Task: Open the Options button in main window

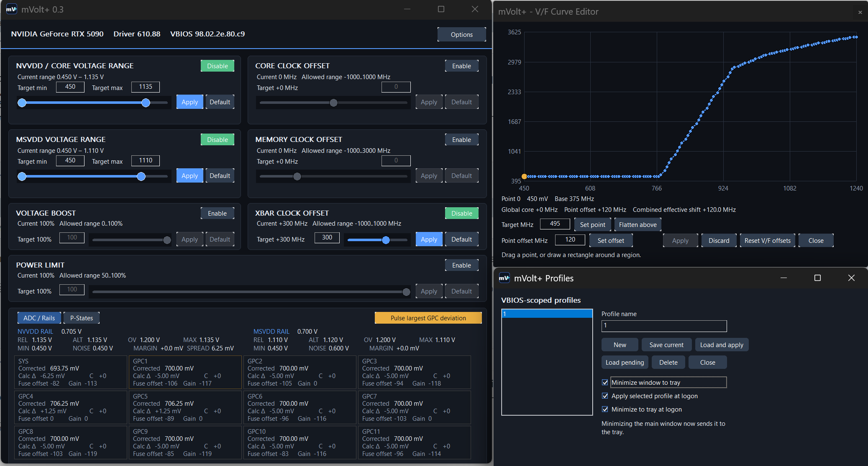Action: [x=462, y=34]
